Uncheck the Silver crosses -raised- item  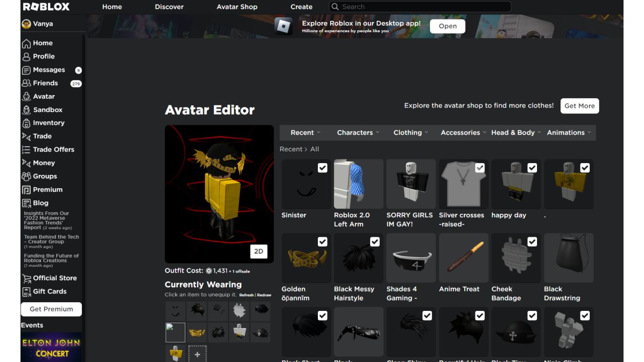coord(480,168)
